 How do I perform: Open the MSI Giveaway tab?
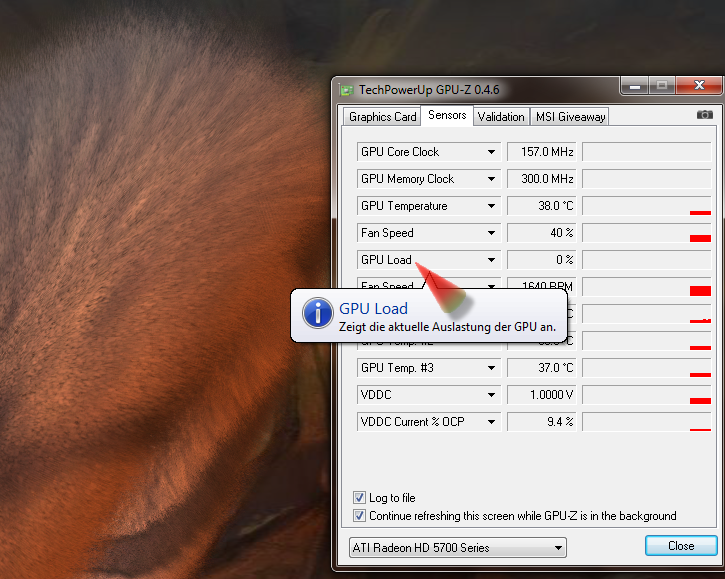tap(570, 117)
